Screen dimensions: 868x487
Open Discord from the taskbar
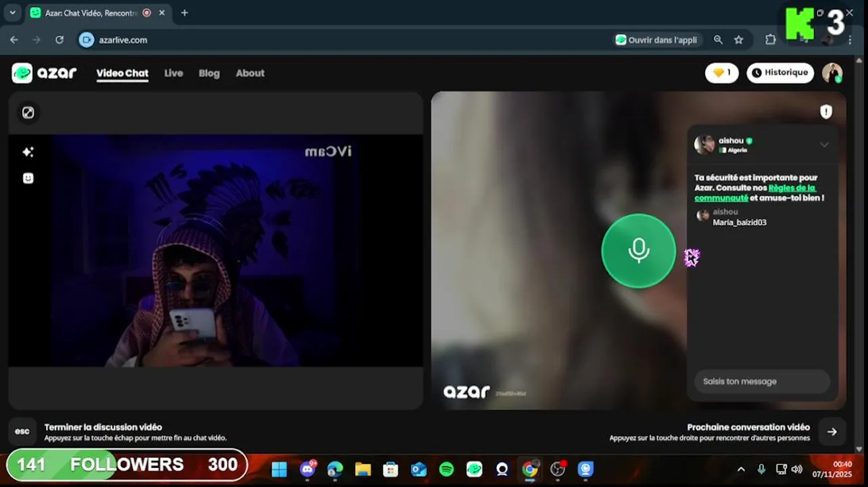308,469
